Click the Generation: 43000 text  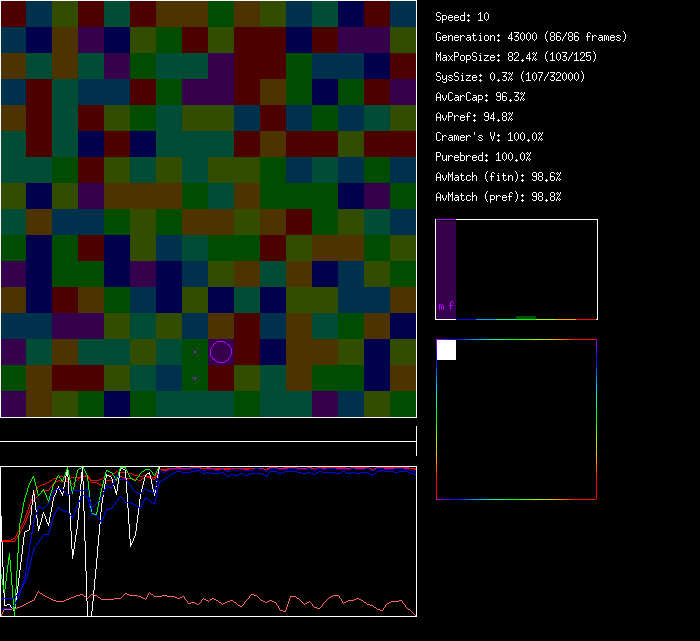[x=531, y=37]
